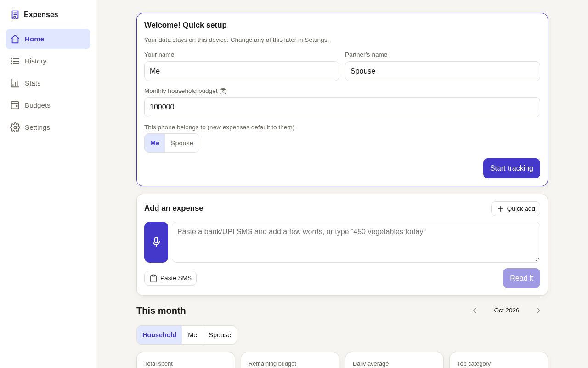Filter this month's view by Me
This screenshot has height=368, width=588.
[192, 335]
